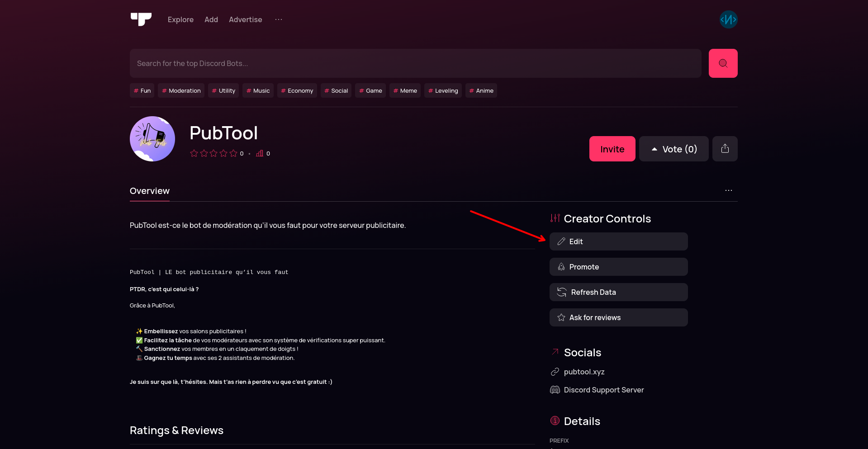Select the Overview tab
The width and height of the screenshot is (868, 449).
149,191
